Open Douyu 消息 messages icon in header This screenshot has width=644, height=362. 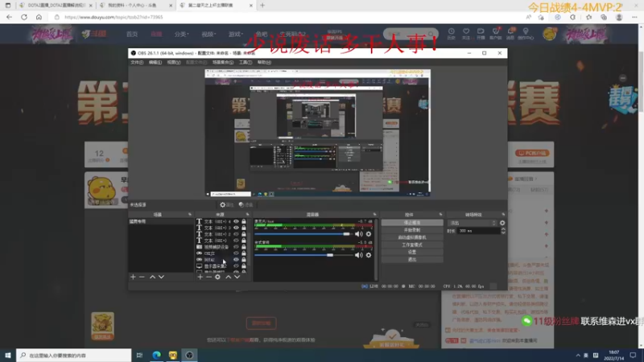point(510,34)
